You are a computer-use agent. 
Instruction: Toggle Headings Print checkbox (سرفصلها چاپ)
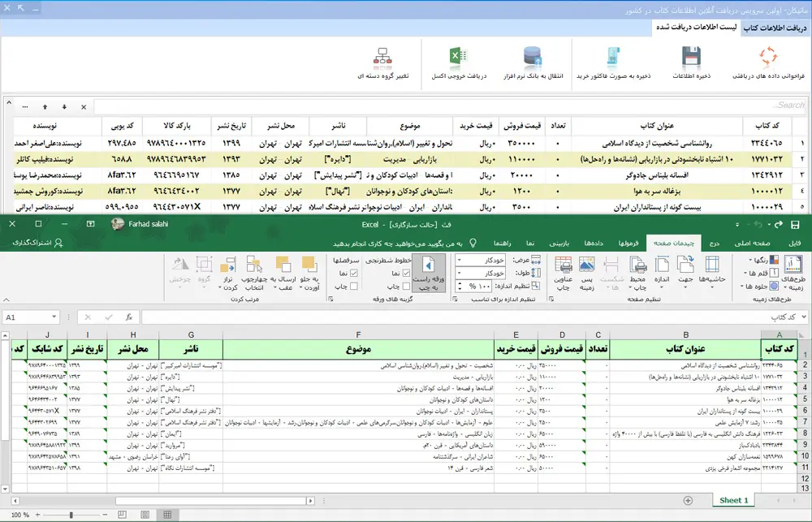coord(354,286)
